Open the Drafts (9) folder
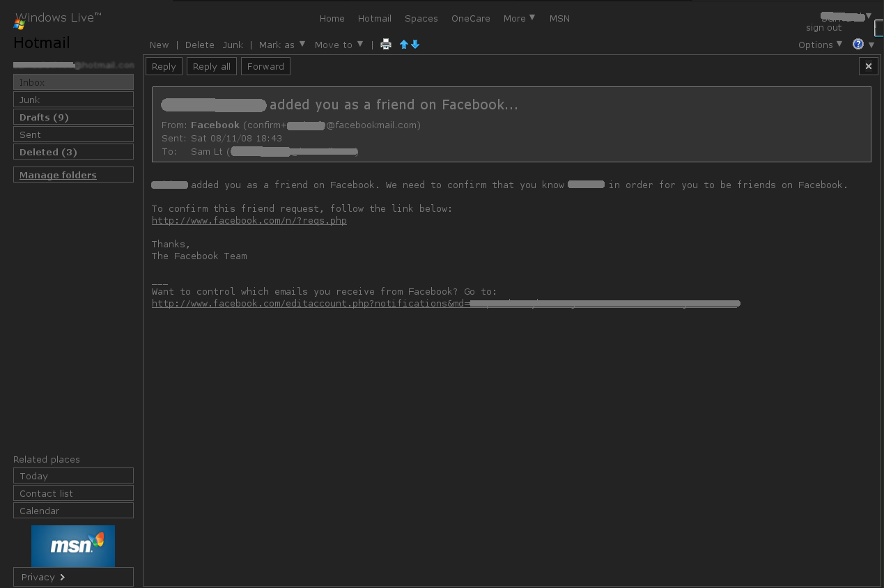Image resolution: width=884 pixels, height=588 pixels. [x=73, y=117]
